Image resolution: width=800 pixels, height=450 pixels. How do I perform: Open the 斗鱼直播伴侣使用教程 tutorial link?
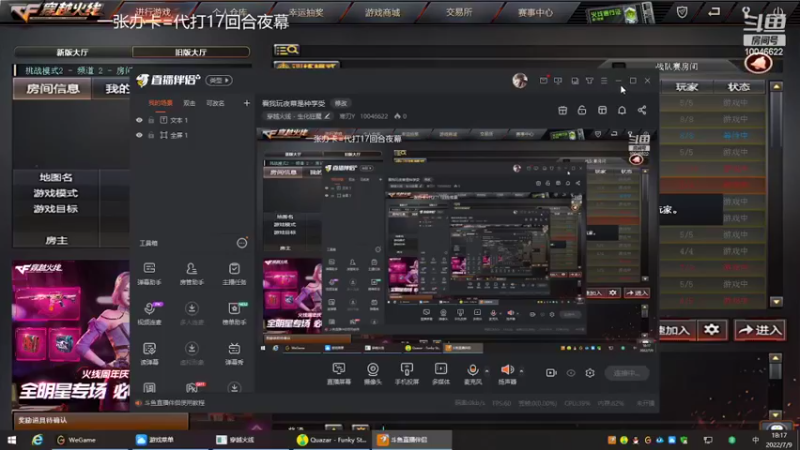[174, 403]
